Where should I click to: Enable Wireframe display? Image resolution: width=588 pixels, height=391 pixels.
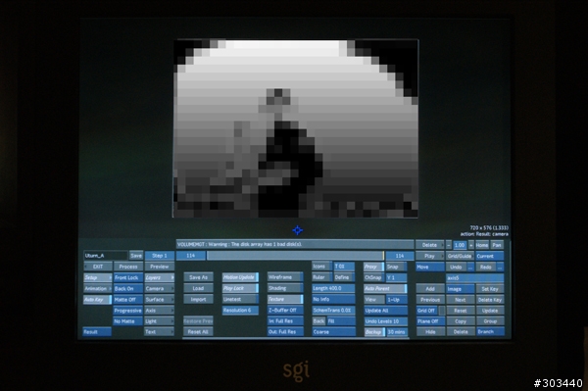coord(285,277)
